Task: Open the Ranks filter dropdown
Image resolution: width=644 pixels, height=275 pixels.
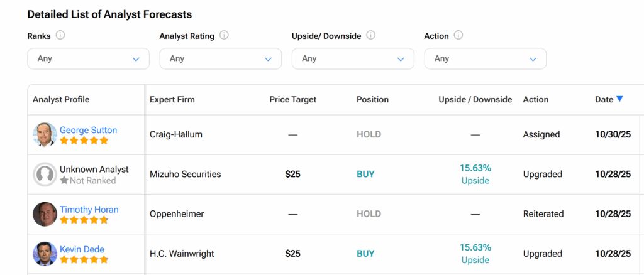Action: (89, 58)
